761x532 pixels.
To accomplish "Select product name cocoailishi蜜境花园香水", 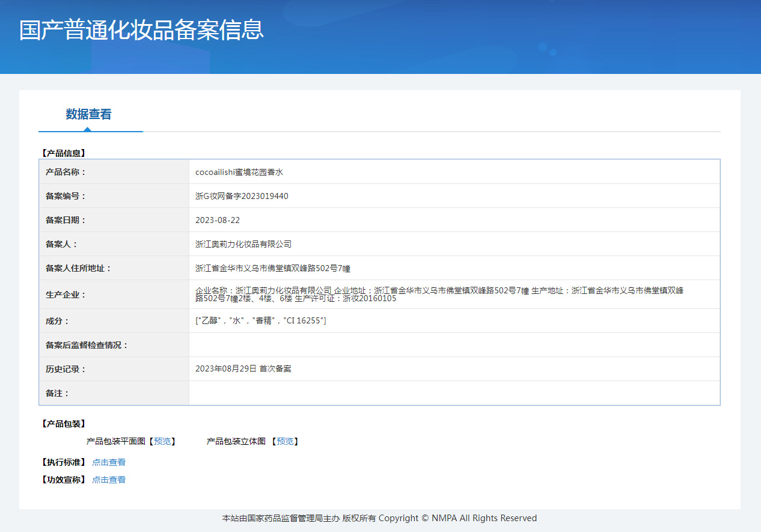I will (x=239, y=172).
